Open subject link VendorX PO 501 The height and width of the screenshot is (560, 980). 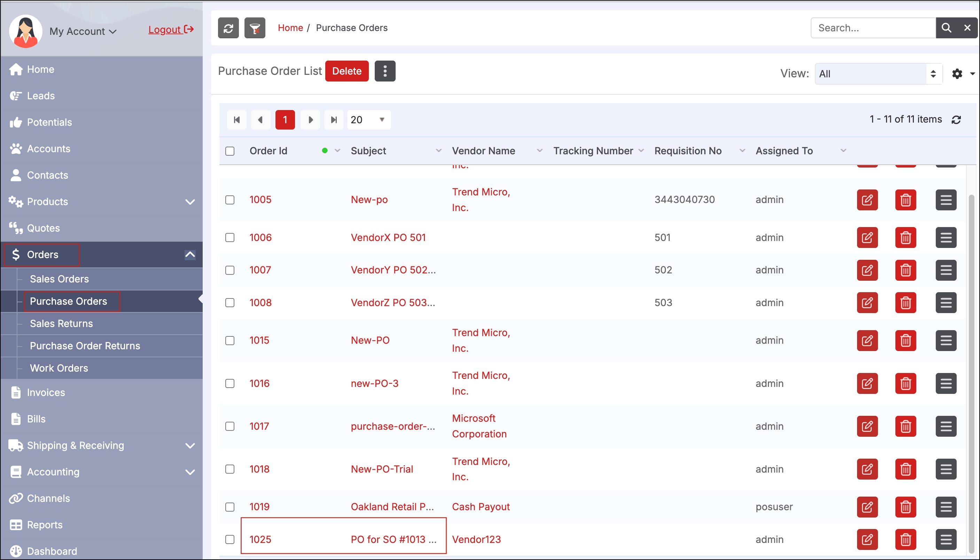388,237
